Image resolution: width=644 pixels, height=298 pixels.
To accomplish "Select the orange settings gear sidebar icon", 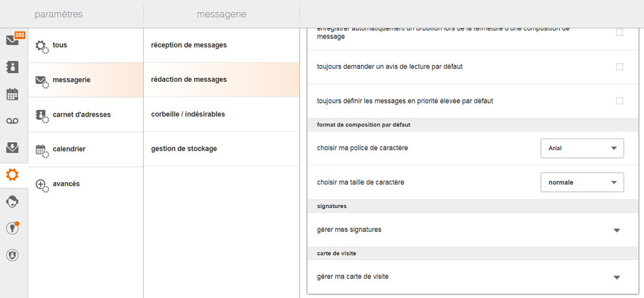I will (x=12, y=175).
